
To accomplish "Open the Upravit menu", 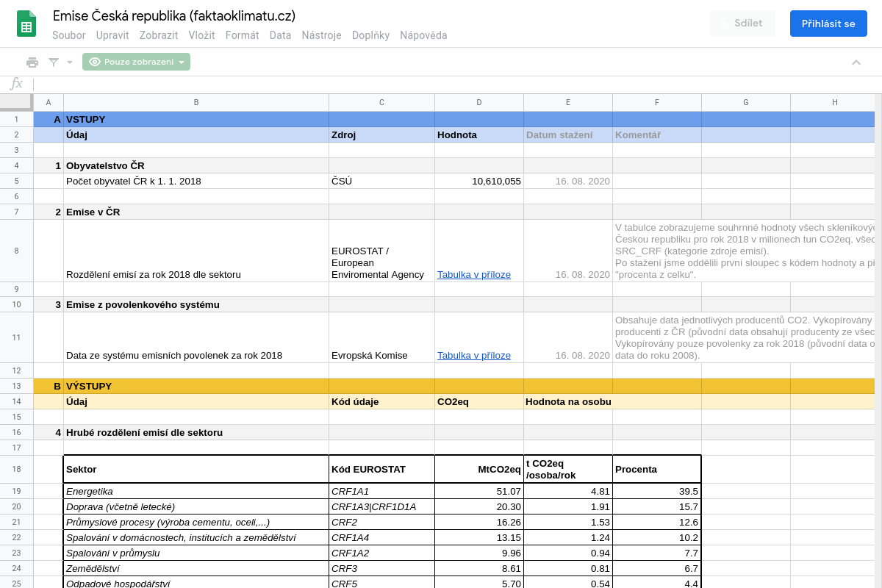I will pyautogui.click(x=112, y=35).
